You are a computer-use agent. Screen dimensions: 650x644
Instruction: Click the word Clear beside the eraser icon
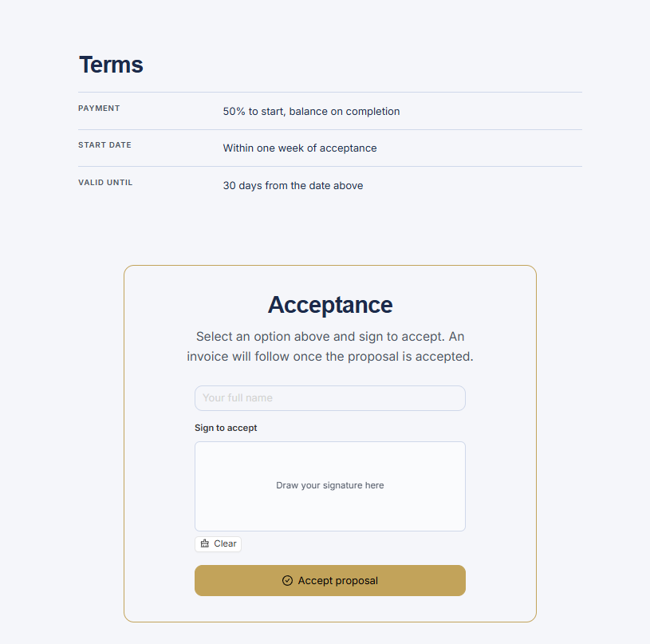(x=225, y=543)
